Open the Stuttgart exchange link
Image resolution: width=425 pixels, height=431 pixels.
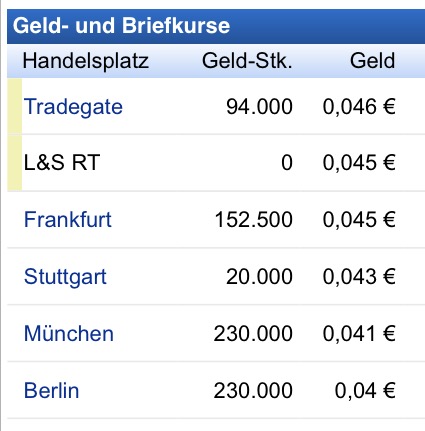click(65, 277)
